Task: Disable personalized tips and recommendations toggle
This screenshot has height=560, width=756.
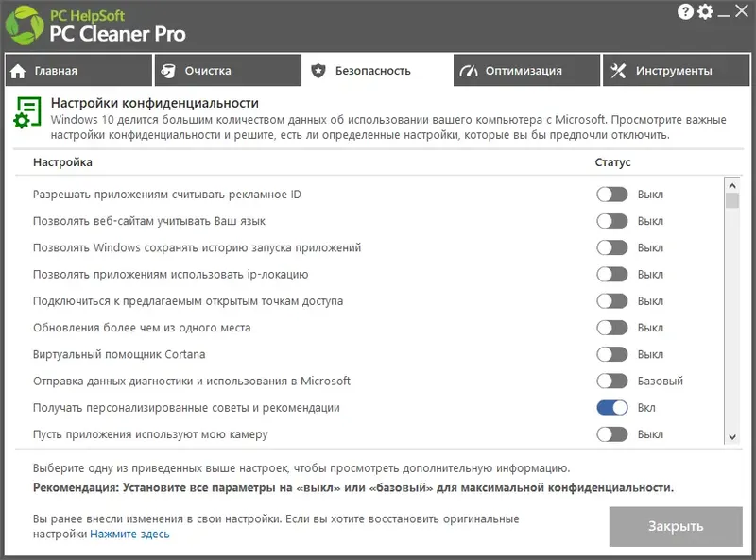Action: tap(611, 408)
